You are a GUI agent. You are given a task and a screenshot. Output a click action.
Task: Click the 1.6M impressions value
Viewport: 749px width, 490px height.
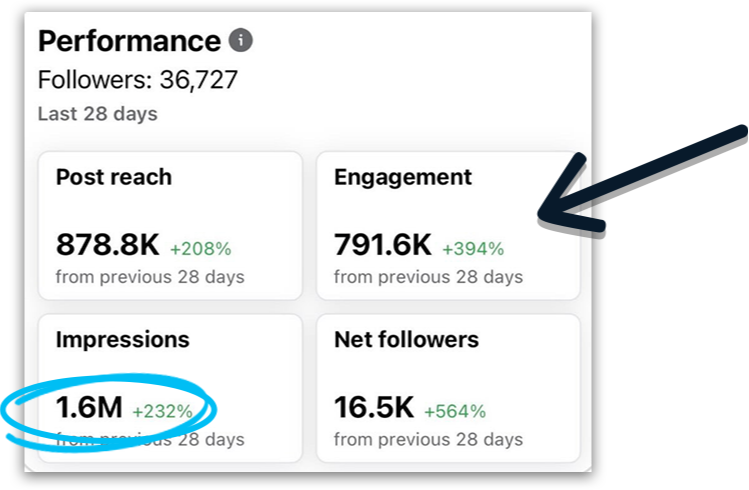click(x=89, y=407)
